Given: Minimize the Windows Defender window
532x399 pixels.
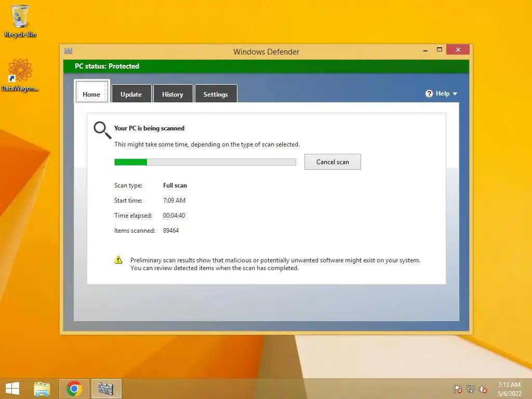Looking at the screenshot, I should point(425,50).
